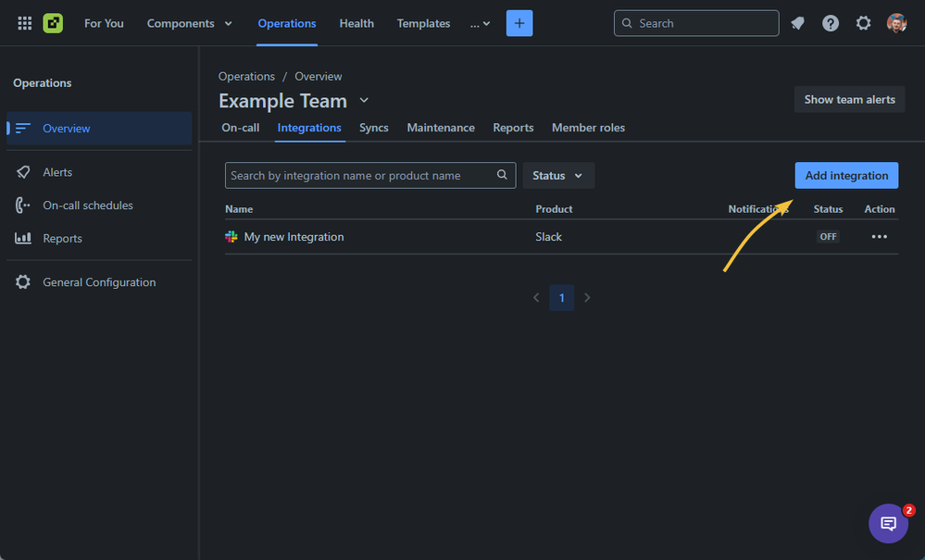925x560 pixels.
Task: Focus the integration name search field
Action: click(370, 176)
